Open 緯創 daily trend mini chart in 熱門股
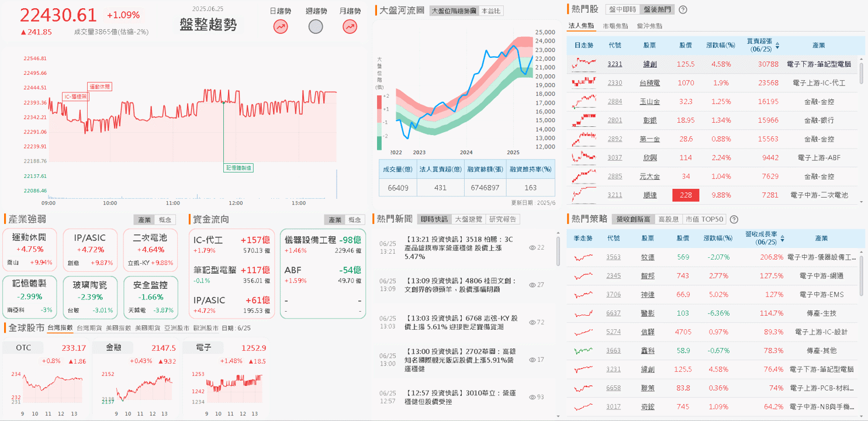Screen dimensions: 868x421 pyautogui.click(x=584, y=64)
